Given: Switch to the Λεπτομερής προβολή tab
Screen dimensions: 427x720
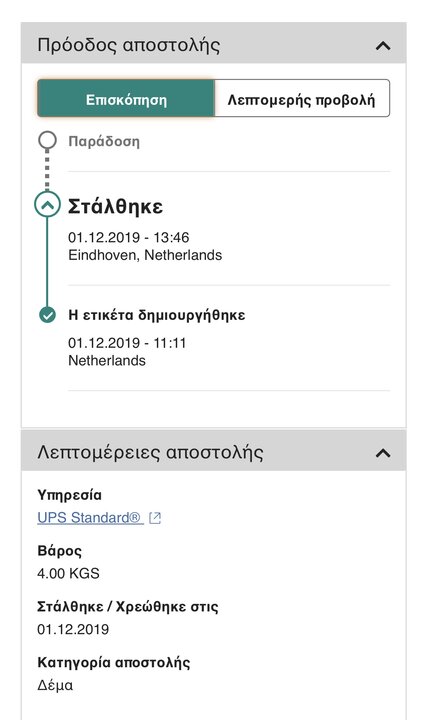Looking at the screenshot, I should (x=302, y=98).
